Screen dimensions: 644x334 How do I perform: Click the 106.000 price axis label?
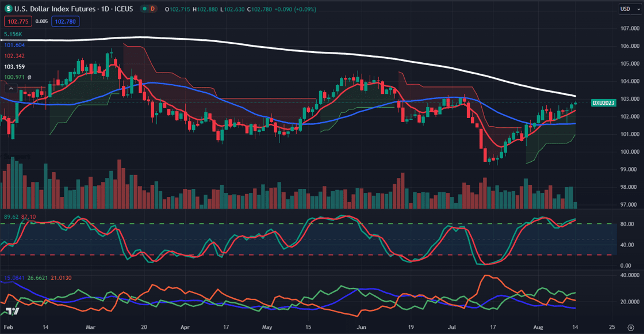tap(630, 46)
